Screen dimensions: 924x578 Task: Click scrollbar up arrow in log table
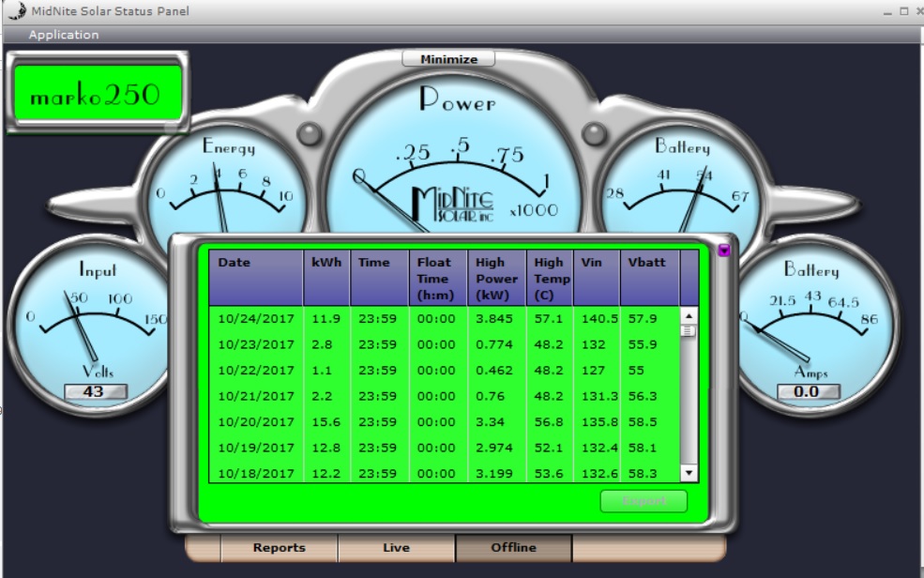[x=689, y=316]
